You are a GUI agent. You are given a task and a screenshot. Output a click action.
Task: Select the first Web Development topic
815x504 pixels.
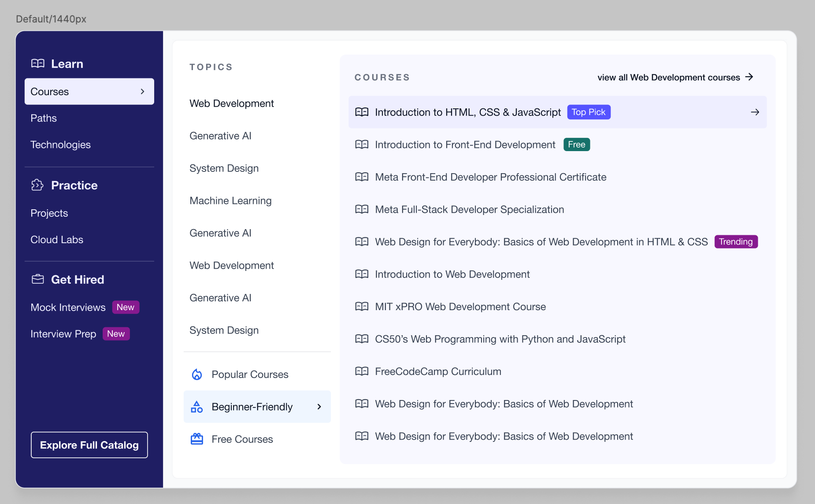pos(232,104)
